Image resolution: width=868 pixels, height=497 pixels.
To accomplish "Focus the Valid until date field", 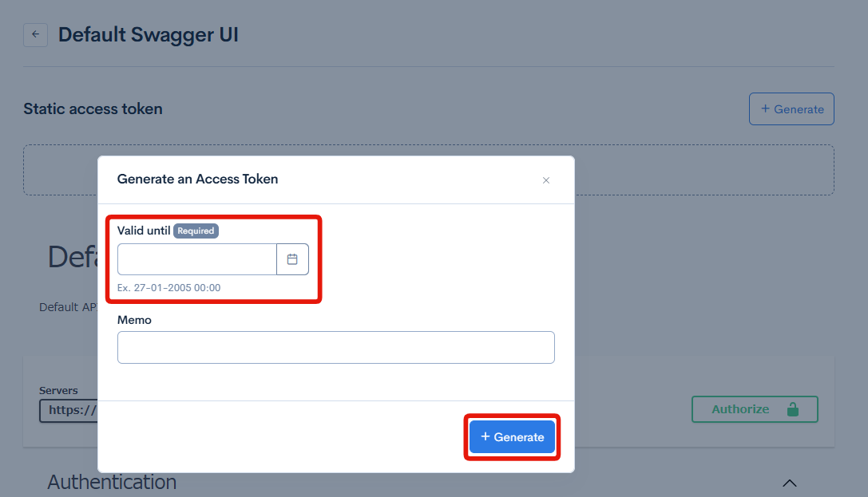I will (196, 259).
